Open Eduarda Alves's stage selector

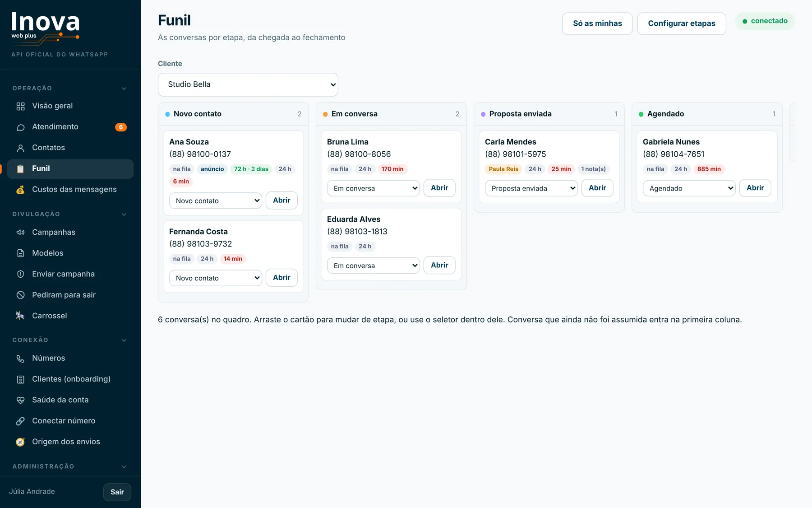(374, 266)
